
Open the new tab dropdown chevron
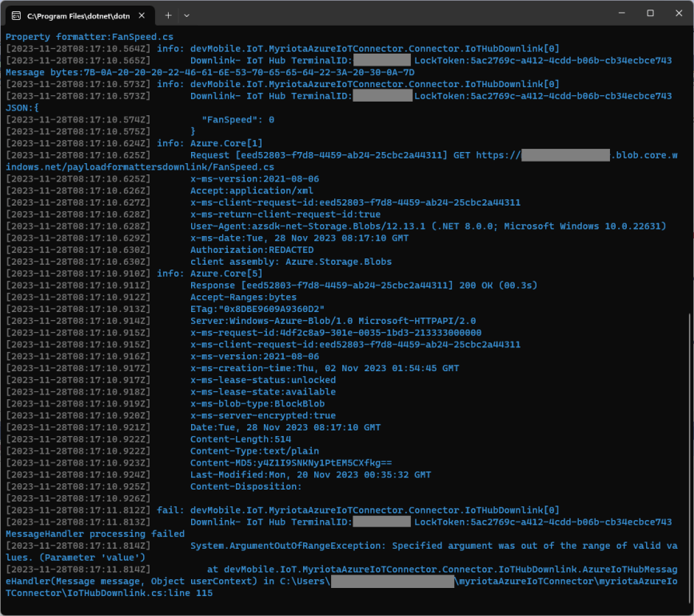[x=187, y=14]
